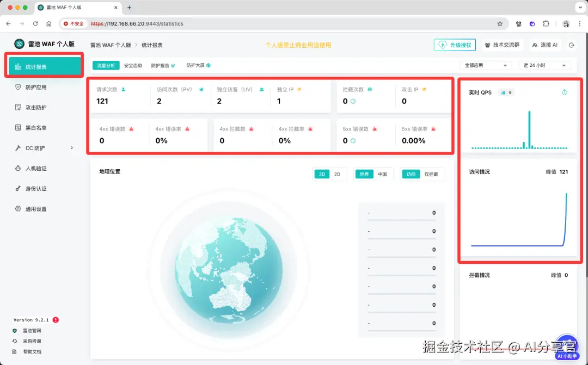Switch to the 安全态势 tab

[x=133, y=65]
